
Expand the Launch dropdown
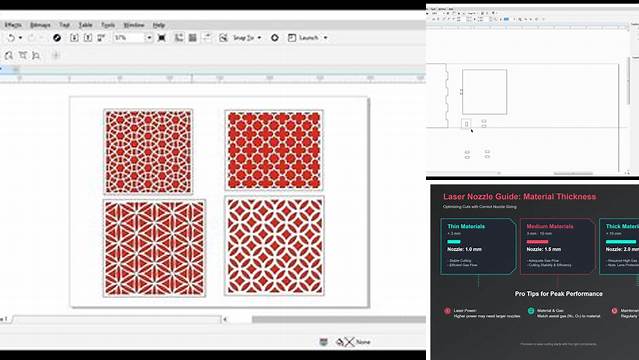(325, 38)
